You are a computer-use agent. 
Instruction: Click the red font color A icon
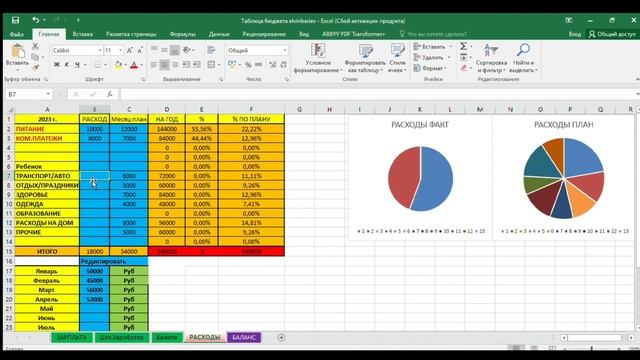point(134,64)
